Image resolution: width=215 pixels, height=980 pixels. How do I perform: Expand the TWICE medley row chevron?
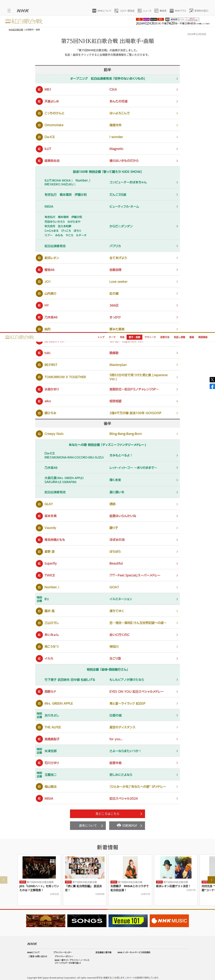177,575
